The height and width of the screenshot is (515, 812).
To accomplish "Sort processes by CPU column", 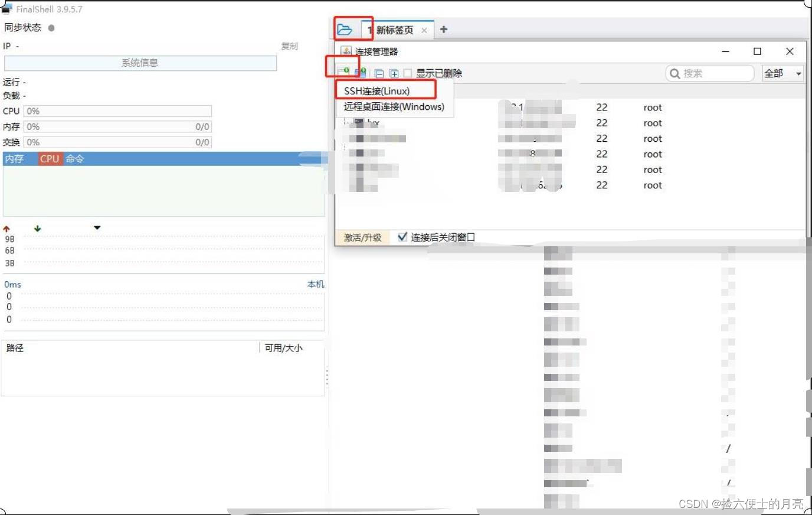I will pos(50,159).
